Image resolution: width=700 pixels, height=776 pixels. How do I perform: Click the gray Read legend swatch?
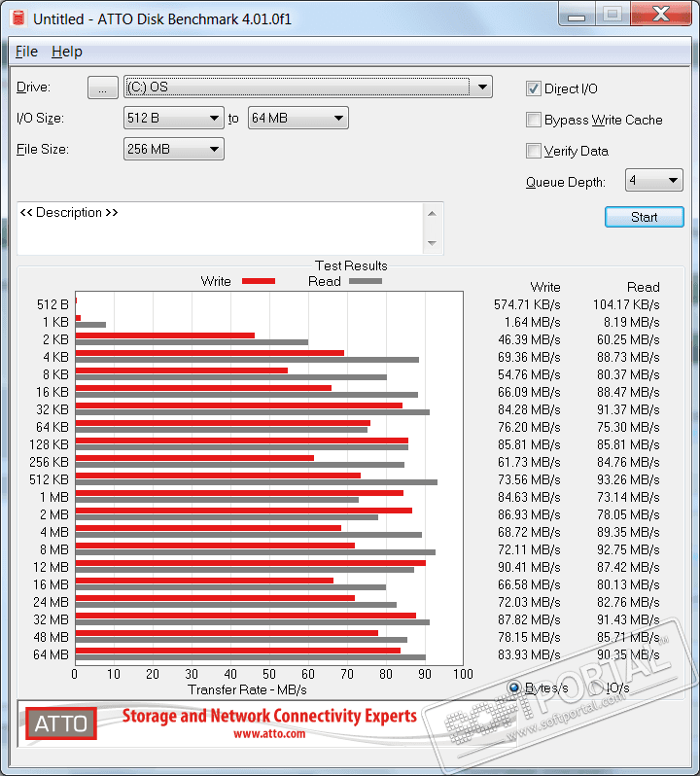click(366, 281)
